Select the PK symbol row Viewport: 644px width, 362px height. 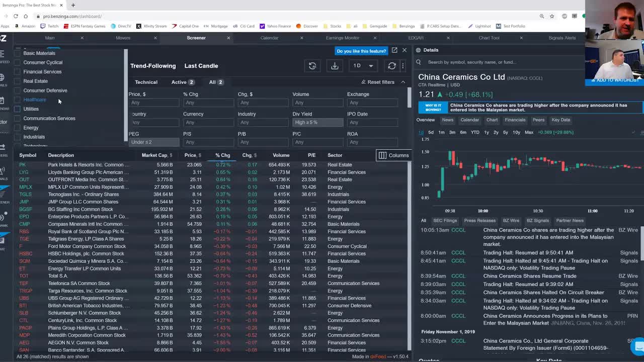211,165
